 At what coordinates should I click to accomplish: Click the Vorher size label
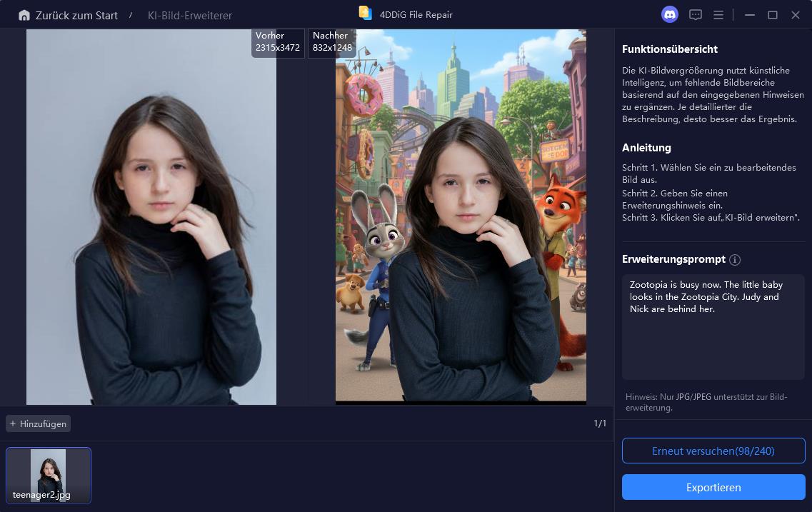(278, 42)
